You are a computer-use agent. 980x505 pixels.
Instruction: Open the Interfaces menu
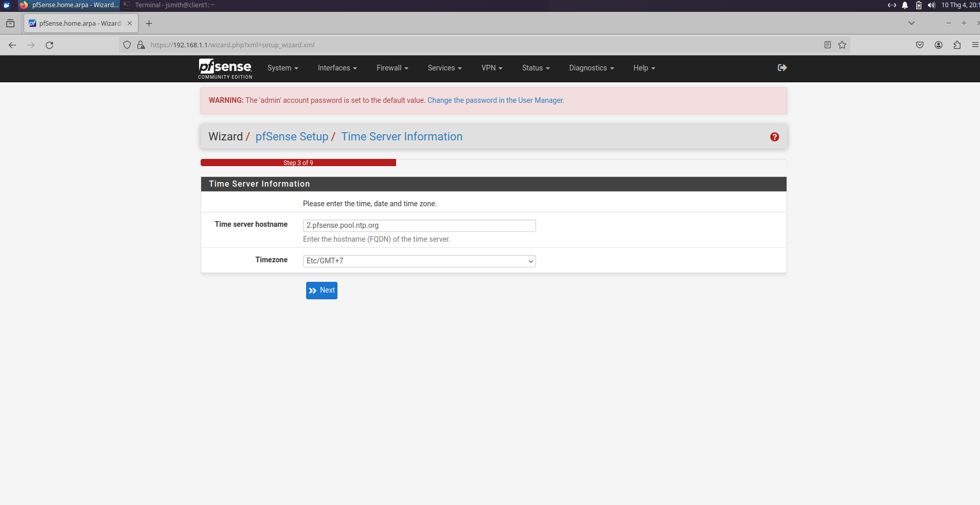337,68
